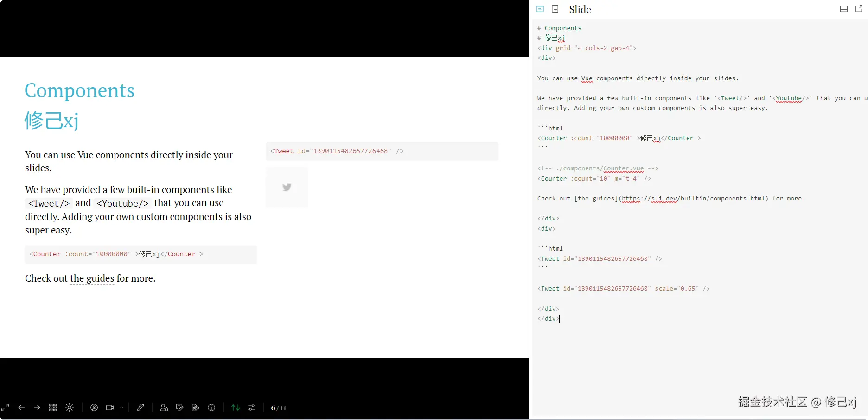Expand recording options chevron next to camera
868x420 pixels.
(x=121, y=407)
